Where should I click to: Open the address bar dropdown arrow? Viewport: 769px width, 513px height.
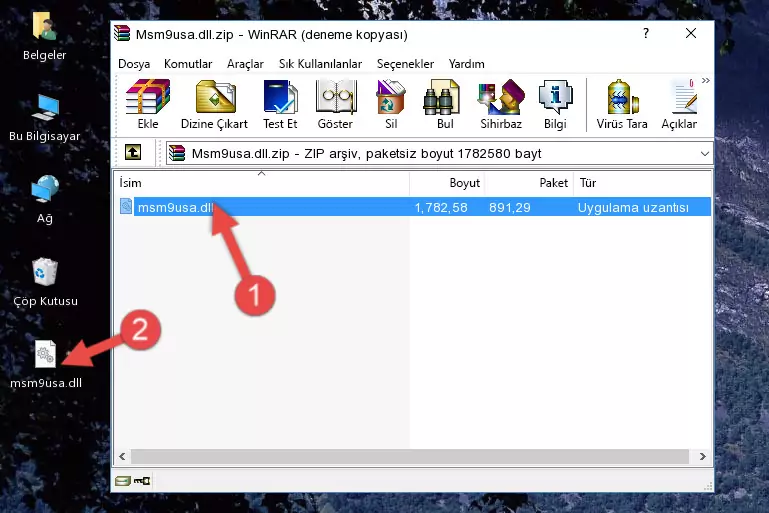[704, 154]
